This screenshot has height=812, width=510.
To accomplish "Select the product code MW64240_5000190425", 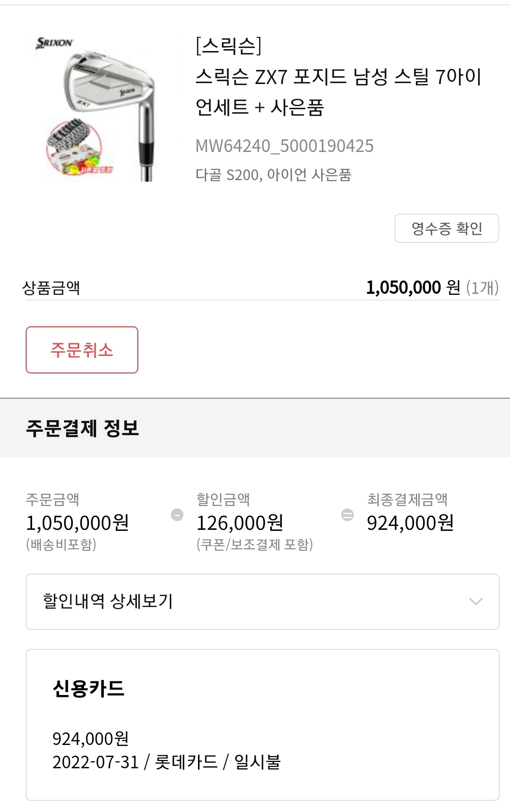I will [284, 146].
